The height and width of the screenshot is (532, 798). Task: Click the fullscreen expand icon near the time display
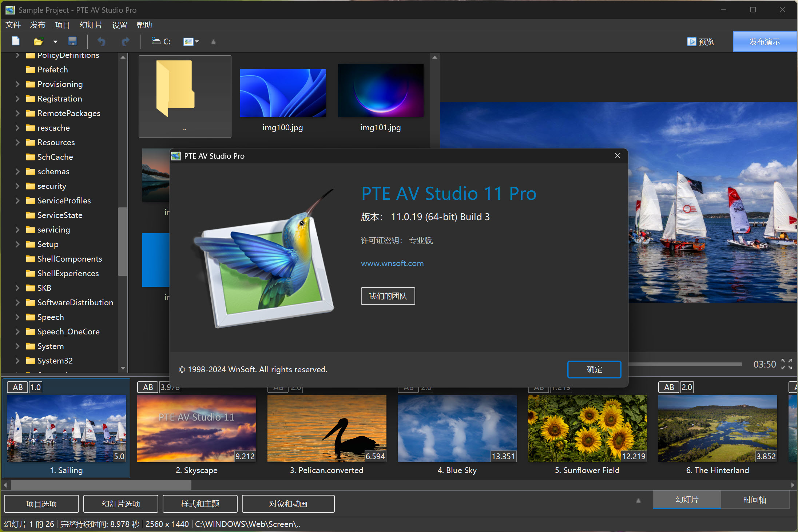click(x=787, y=364)
